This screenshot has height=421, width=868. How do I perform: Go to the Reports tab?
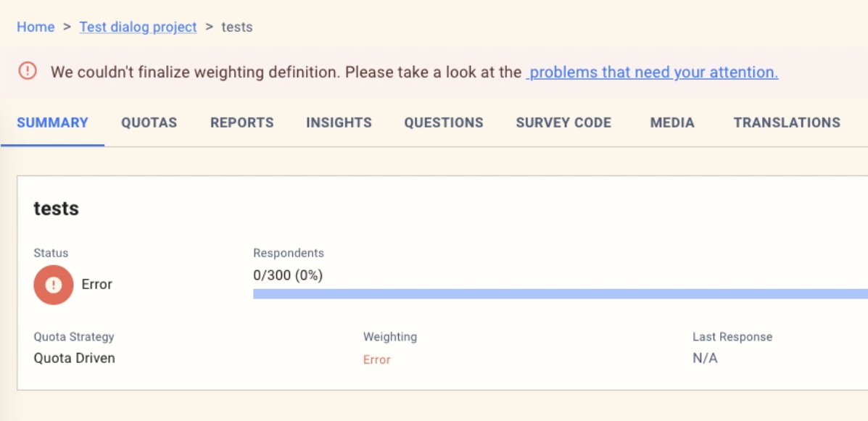point(242,123)
